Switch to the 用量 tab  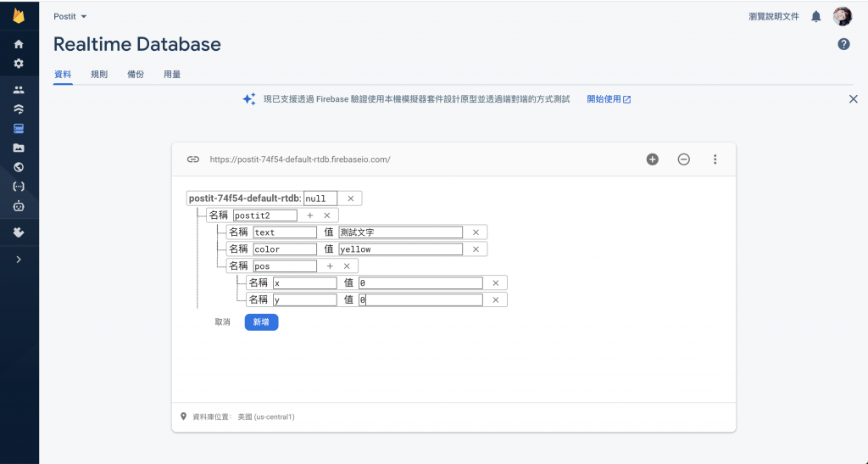[172, 74]
